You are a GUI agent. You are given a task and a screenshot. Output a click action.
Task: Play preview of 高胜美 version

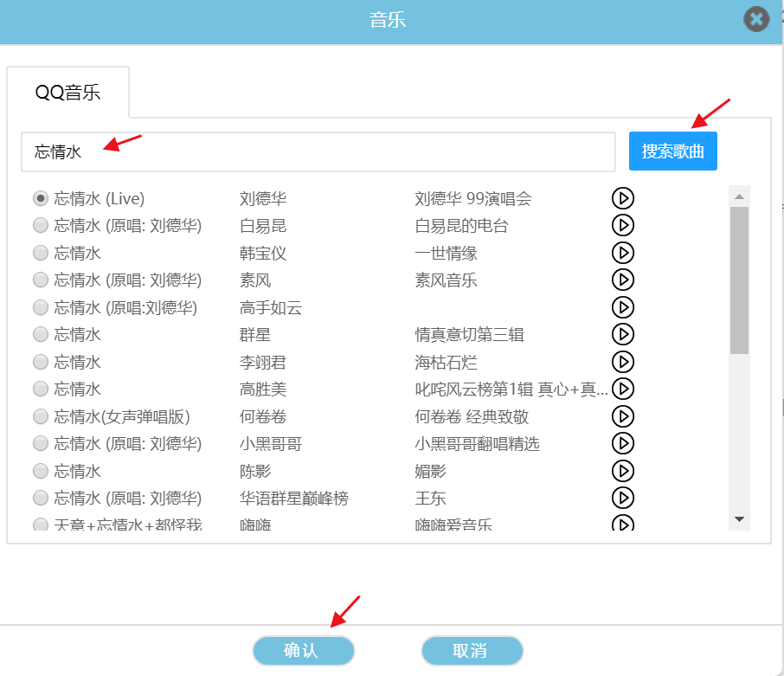point(623,389)
